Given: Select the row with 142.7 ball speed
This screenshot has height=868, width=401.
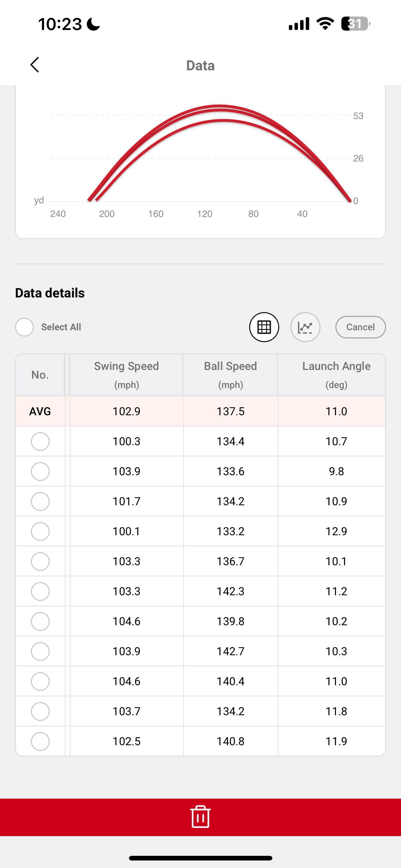Looking at the screenshot, I should tap(40, 651).
